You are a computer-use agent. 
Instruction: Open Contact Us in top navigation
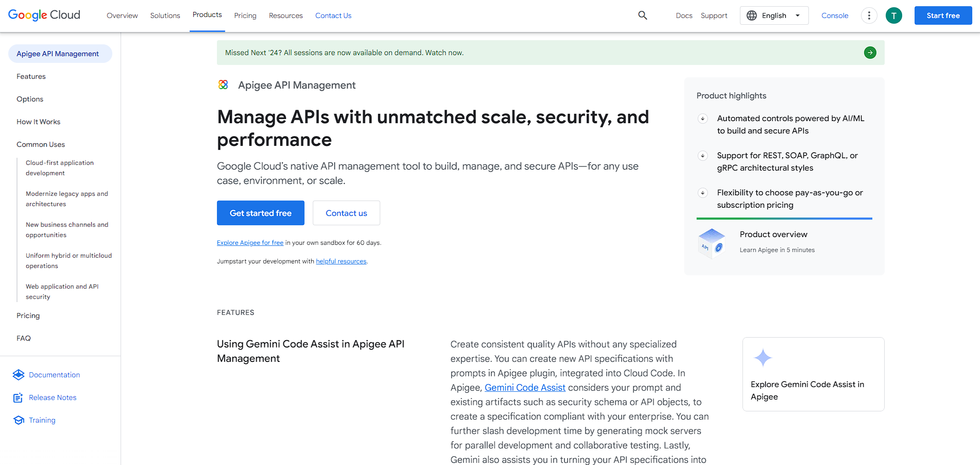click(x=333, y=15)
